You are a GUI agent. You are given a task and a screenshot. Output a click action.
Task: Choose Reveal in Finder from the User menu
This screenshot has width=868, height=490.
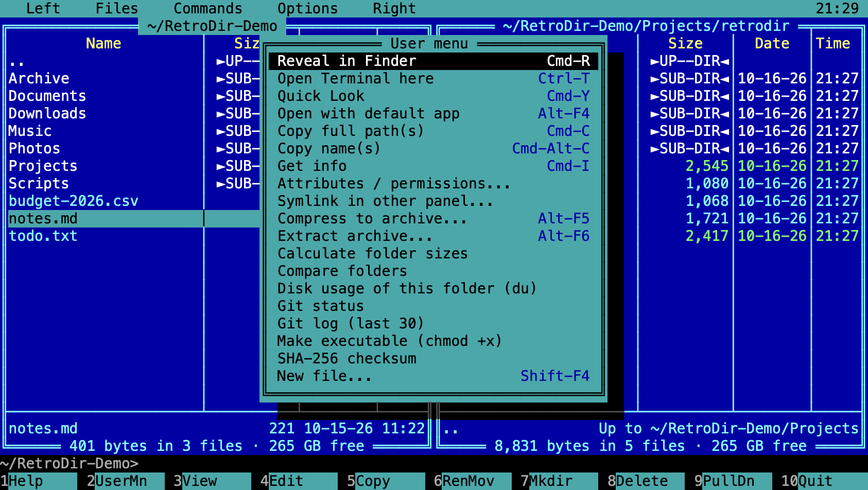click(433, 61)
